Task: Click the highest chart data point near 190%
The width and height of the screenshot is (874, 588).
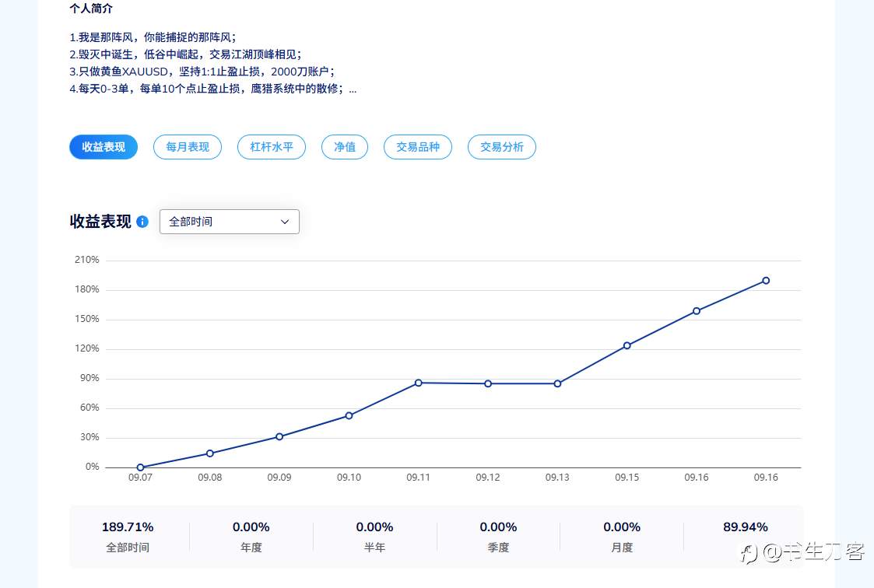Action: [x=766, y=281]
